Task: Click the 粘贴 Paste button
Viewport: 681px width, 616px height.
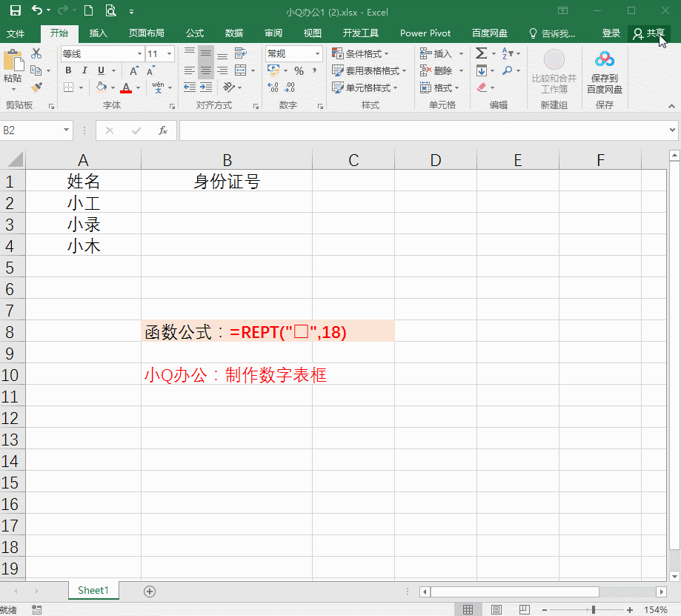Action: [13, 66]
